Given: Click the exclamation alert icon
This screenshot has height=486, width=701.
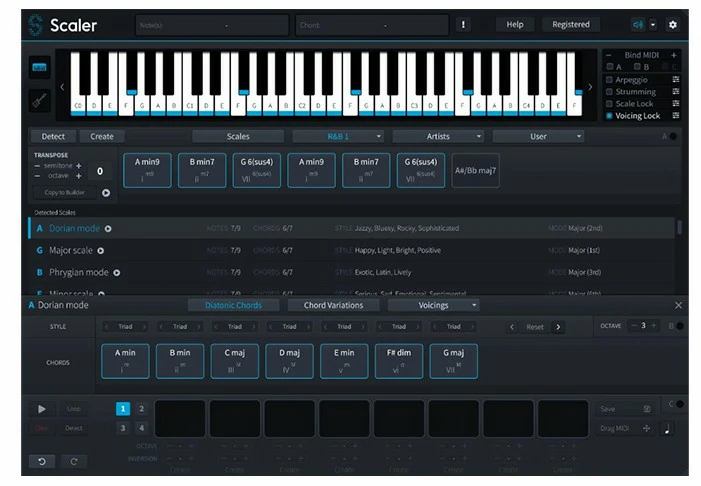Looking at the screenshot, I should (463, 24).
